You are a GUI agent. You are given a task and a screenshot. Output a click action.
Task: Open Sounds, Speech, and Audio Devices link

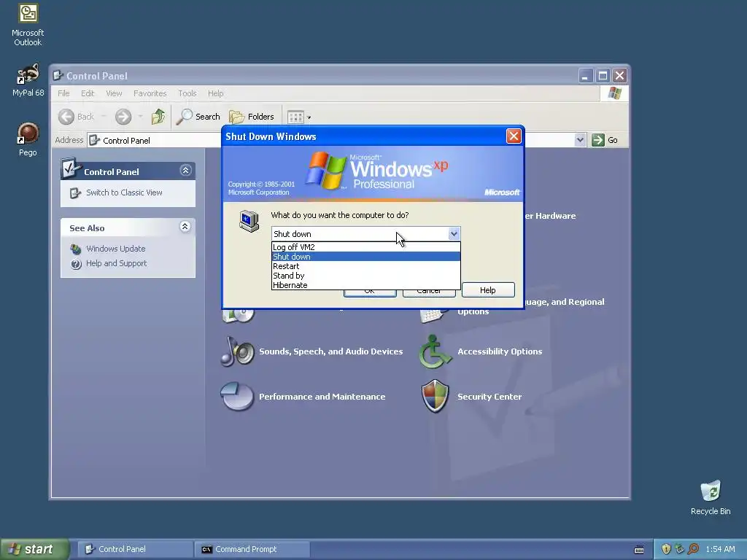point(330,352)
